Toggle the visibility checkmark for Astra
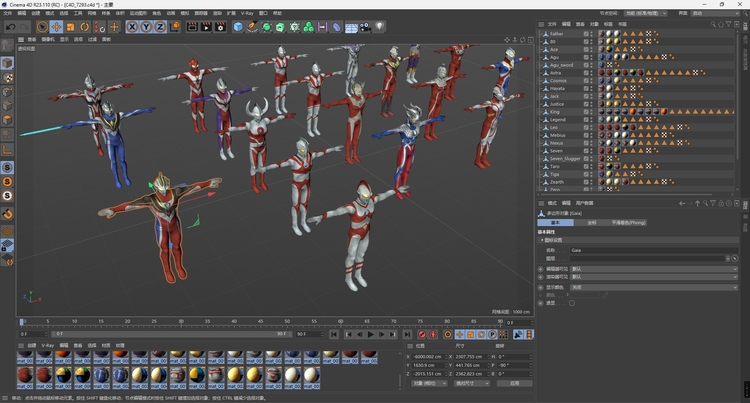750x403 pixels. point(586,73)
